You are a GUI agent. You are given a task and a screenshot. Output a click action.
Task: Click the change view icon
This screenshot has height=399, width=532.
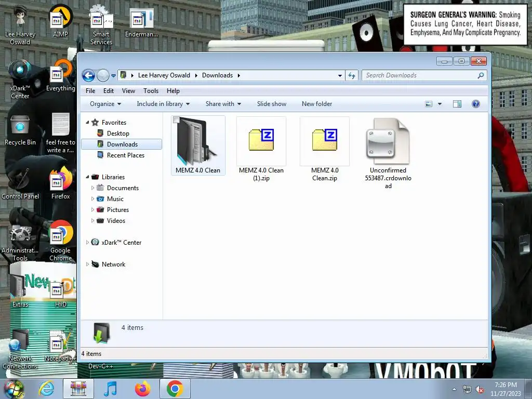tap(429, 104)
